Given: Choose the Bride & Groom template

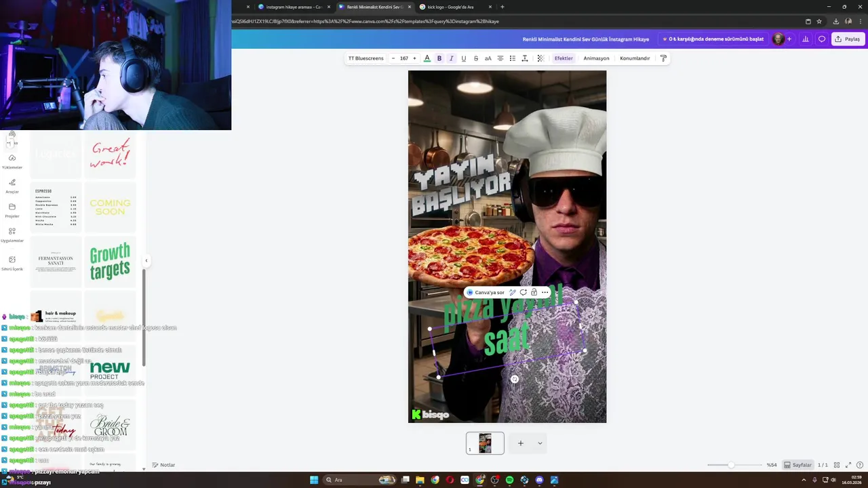Looking at the screenshot, I should 110,426.
